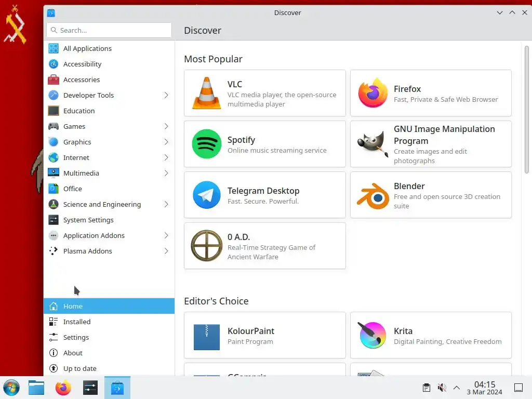The width and height of the screenshot is (532, 399).
Task: Expand the Developer Tools subcategories arrow
Action: tap(166, 95)
